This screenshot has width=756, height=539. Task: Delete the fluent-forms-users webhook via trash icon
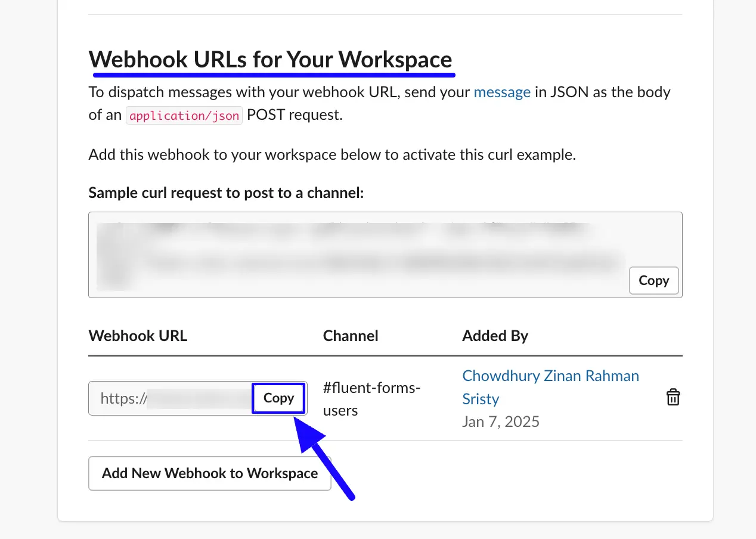(673, 398)
